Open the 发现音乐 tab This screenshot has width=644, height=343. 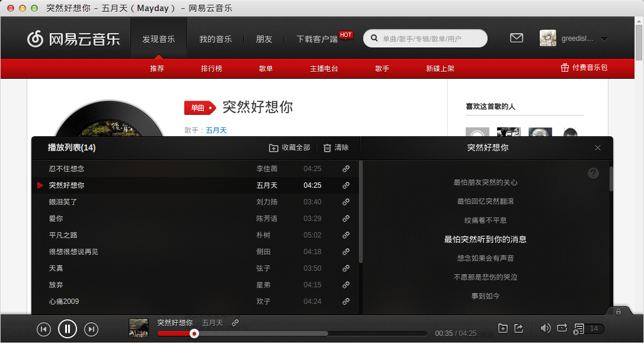tap(159, 39)
